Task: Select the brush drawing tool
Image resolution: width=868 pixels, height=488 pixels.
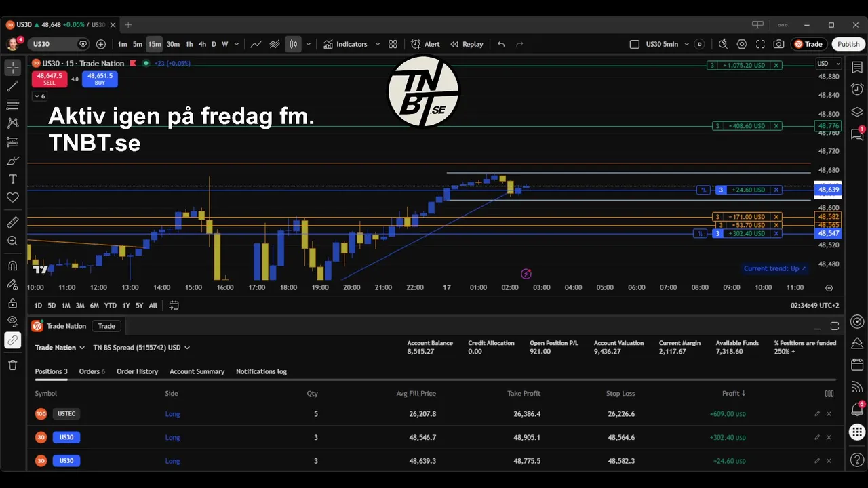Action: tap(12, 161)
